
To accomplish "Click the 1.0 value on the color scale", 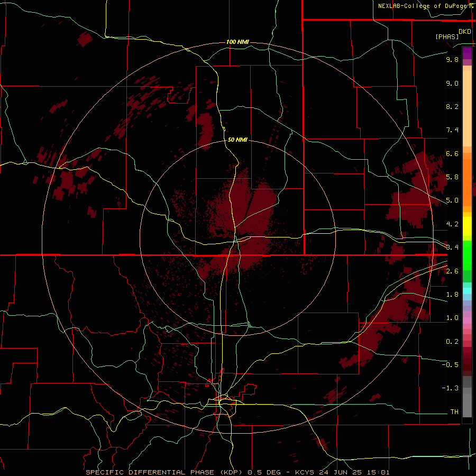I will (x=452, y=318).
